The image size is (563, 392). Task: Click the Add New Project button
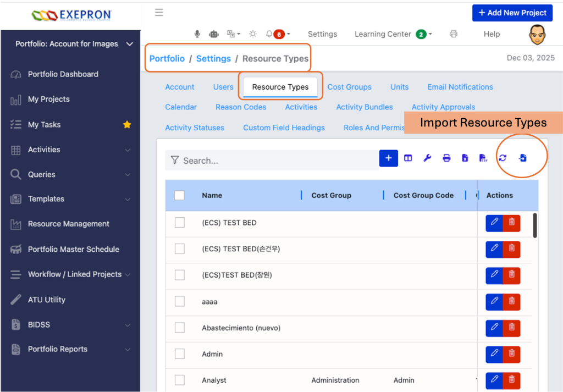pos(512,13)
